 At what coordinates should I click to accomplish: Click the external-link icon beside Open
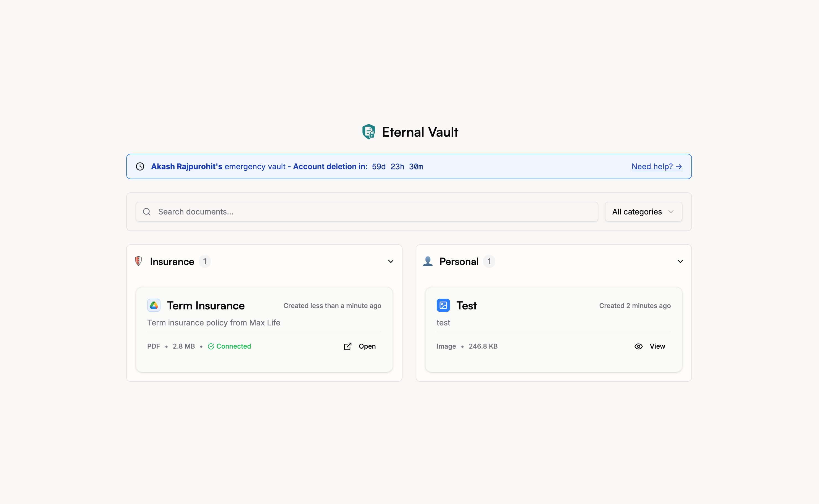pos(347,346)
